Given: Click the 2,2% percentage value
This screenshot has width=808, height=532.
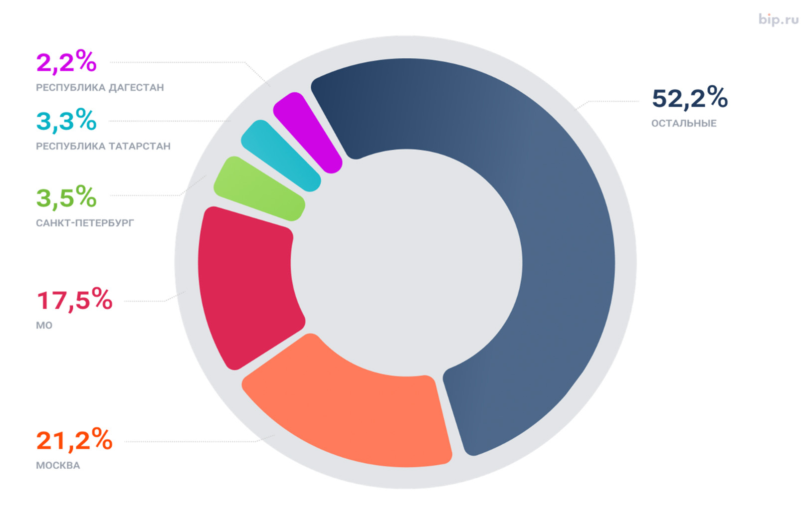Looking at the screenshot, I should 66,62.
